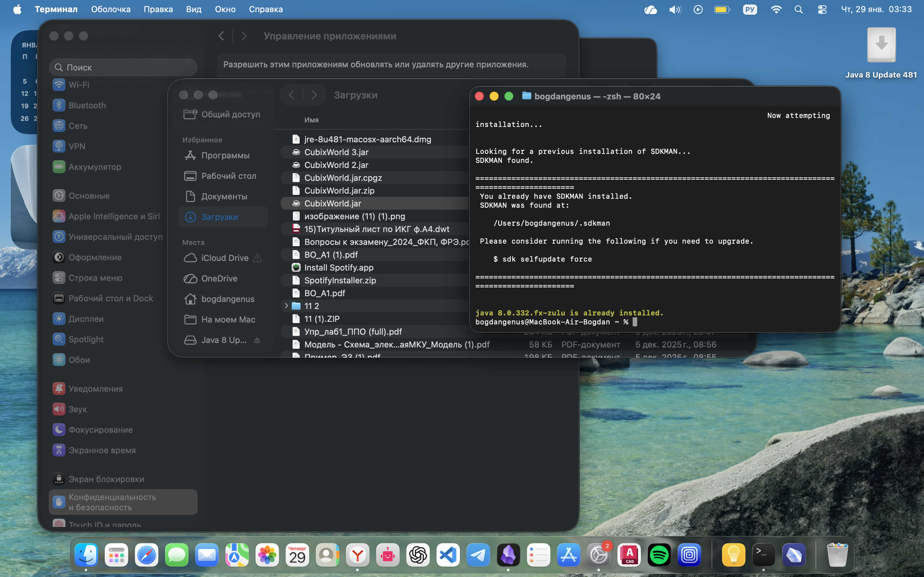Viewport: 924px width, 577px height.
Task: Click the ChatGPT Dock icon
Action: pyautogui.click(x=418, y=555)
